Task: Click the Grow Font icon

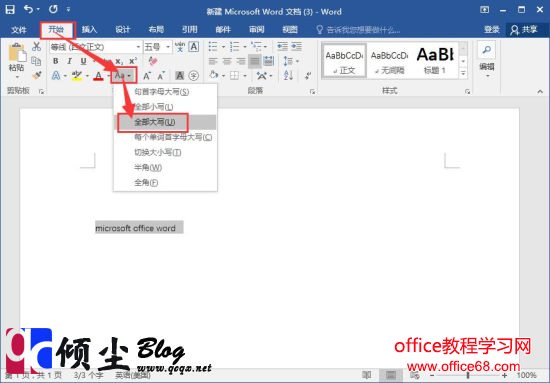Action: [x=147, y=75]
